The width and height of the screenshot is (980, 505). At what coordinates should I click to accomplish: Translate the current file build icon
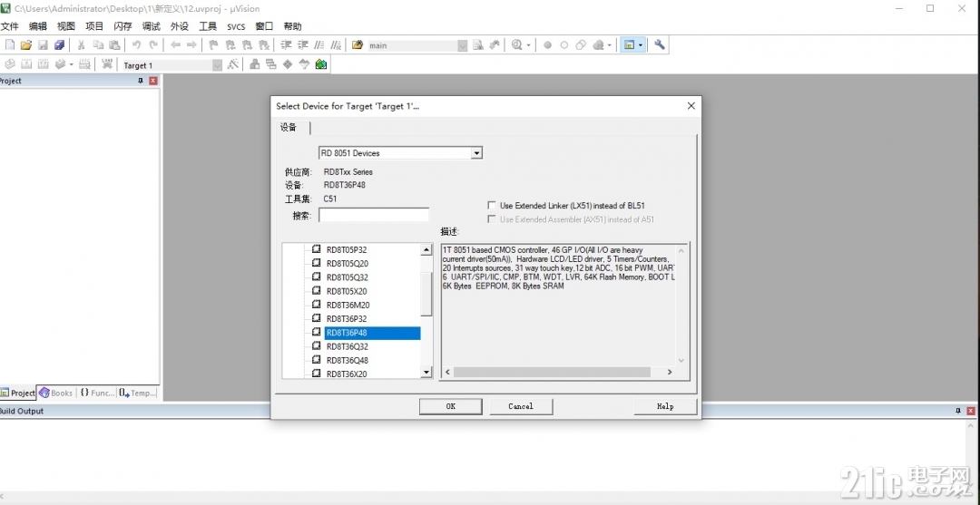[9, 64]
